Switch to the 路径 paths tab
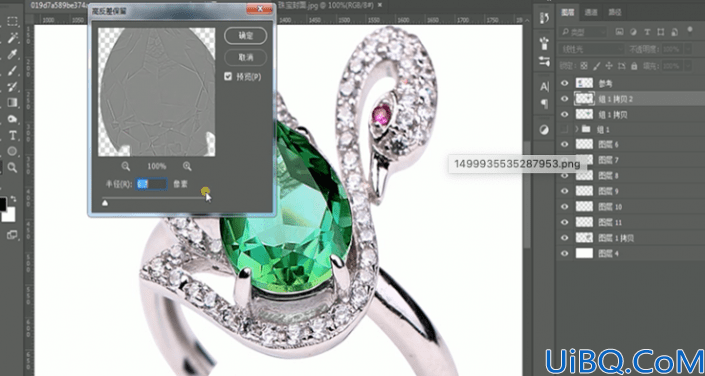The width and height of the screenshot is (705, 376). coord(615,13)
